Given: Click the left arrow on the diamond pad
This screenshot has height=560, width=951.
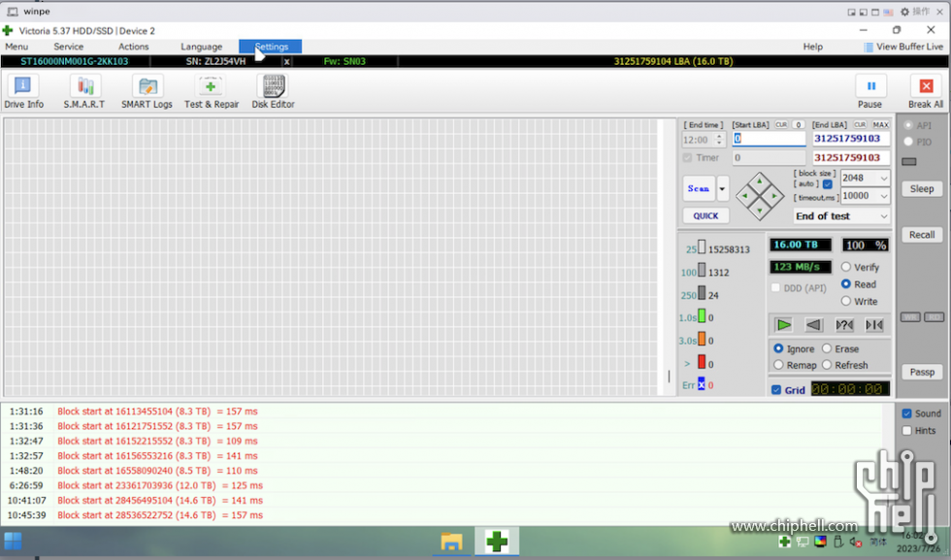Looking at the screenshot, I should coord(745,196).
